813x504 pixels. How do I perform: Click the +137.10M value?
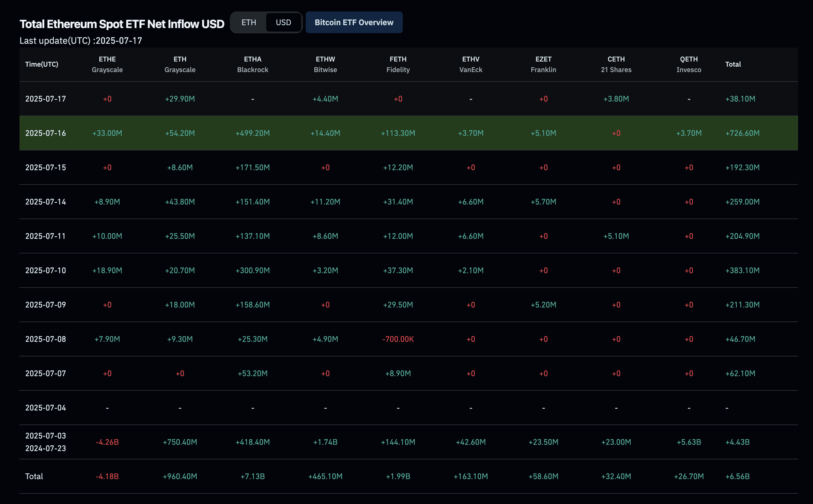click(x=252, y=236)
